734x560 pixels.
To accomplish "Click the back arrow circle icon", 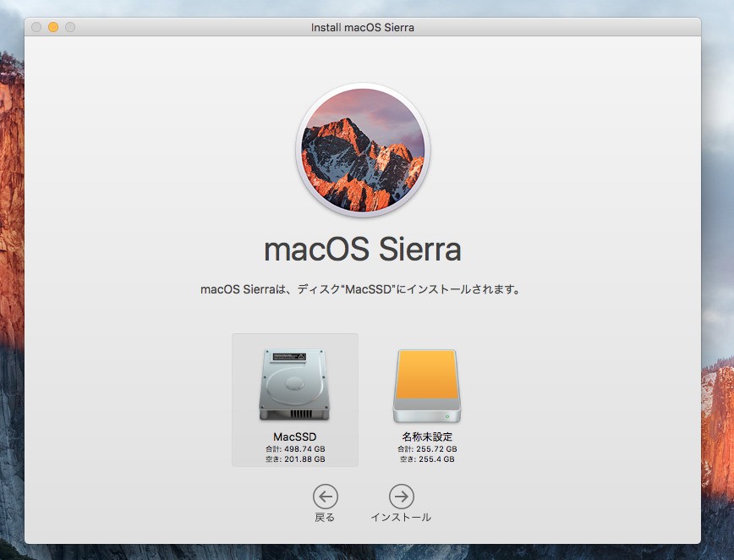I will tap(326, 497).
